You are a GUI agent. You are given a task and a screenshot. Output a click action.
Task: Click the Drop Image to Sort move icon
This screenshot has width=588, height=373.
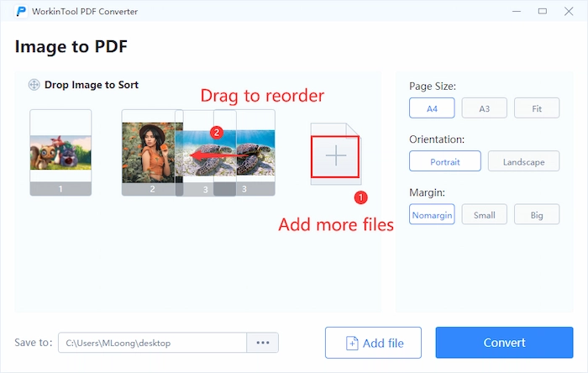pos(34,85)
